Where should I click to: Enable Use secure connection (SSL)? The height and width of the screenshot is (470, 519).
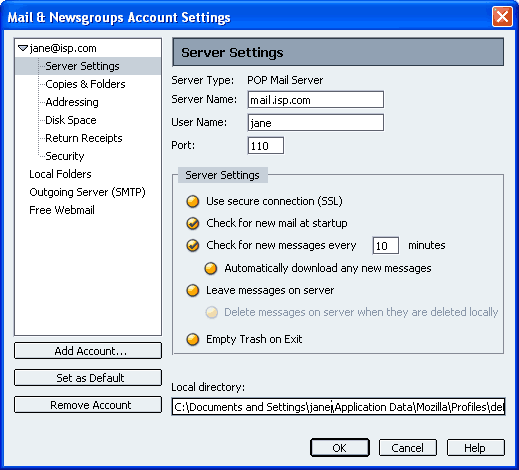click(x=193, y=201)
